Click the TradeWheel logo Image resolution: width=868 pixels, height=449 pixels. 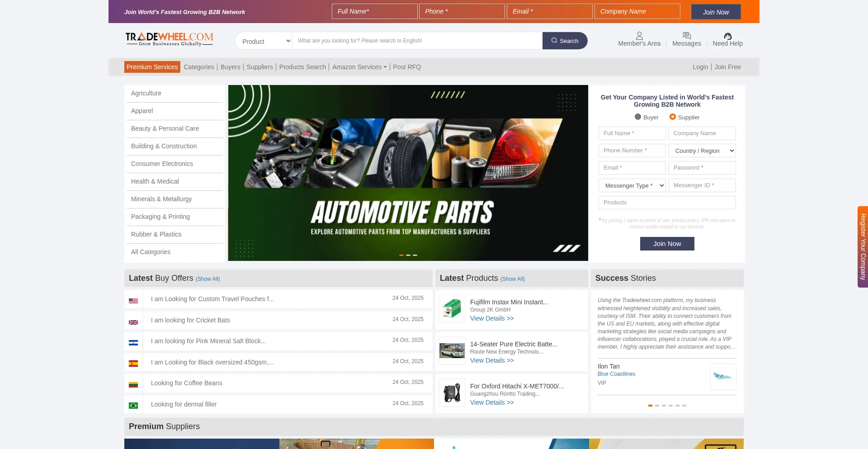170,39
